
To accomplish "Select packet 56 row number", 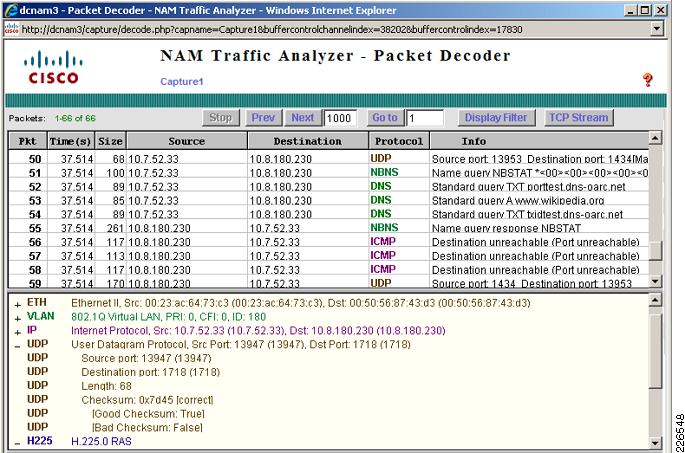I will pos(35,242).
